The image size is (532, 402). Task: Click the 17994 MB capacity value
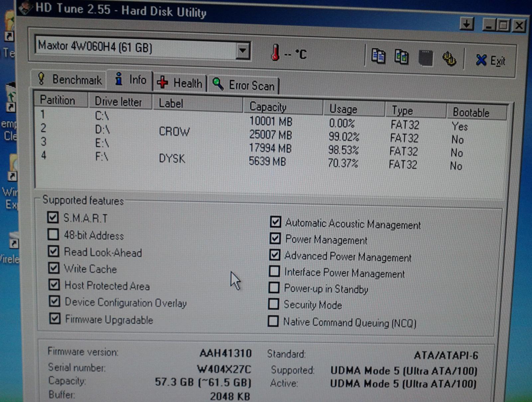[270, 148]
